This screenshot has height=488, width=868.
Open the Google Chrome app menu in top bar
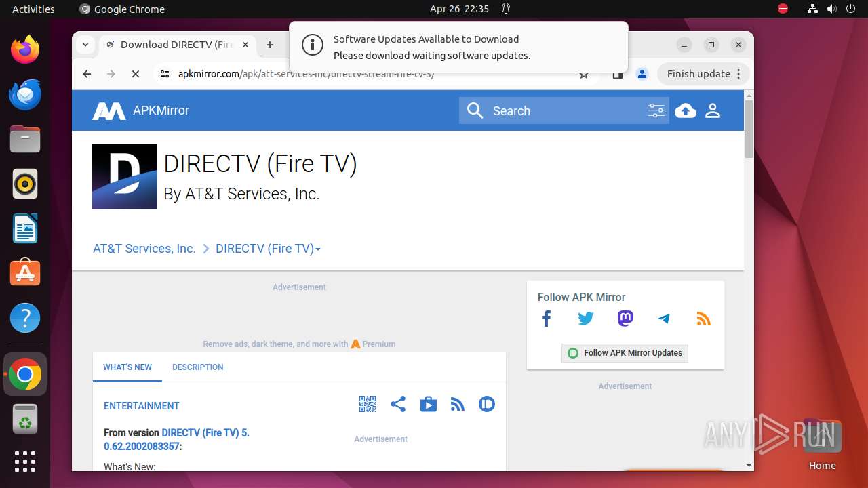coord(122,9)
